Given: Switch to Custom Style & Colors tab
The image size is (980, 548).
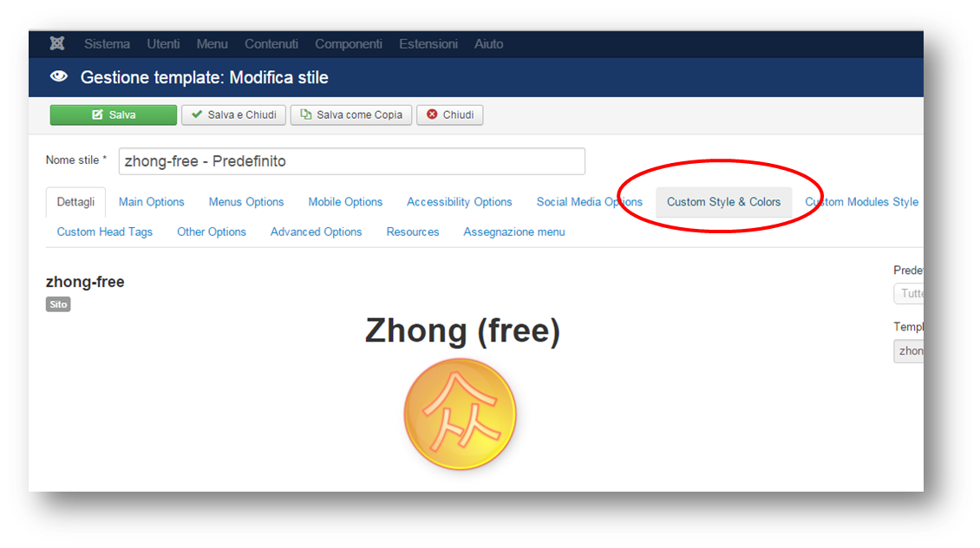Looking at the screenshot, I should 724,202.
